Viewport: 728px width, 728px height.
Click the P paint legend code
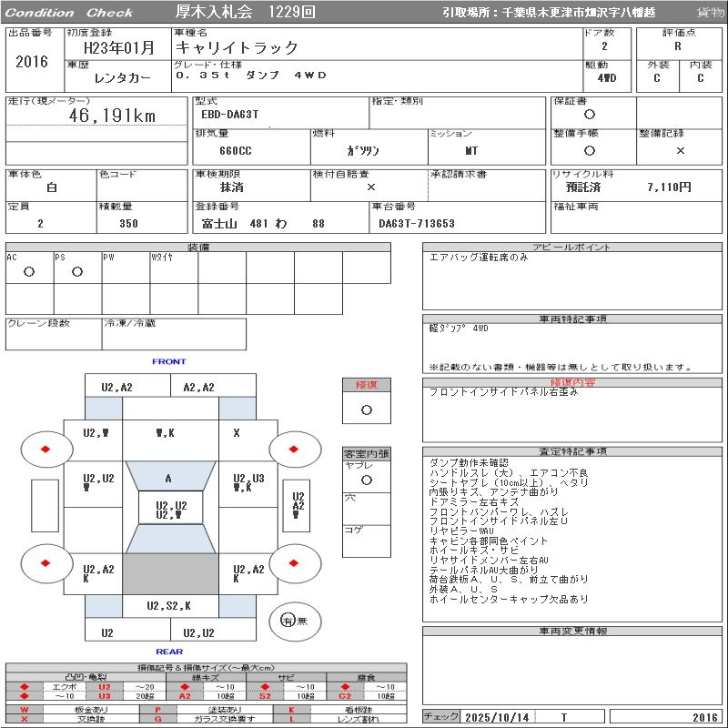pyautogui.click(x=158, y=709)
